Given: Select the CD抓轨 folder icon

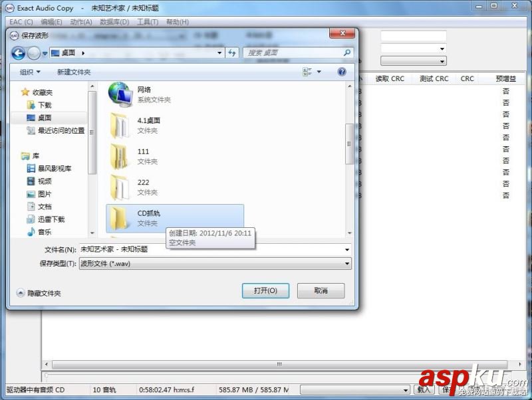Looking at the screenshot, I should click(120, 218).
